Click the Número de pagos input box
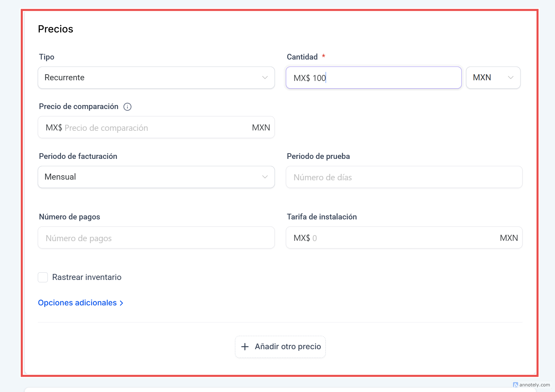Screen dimensions: 555x392 click(x=156, y=238)
